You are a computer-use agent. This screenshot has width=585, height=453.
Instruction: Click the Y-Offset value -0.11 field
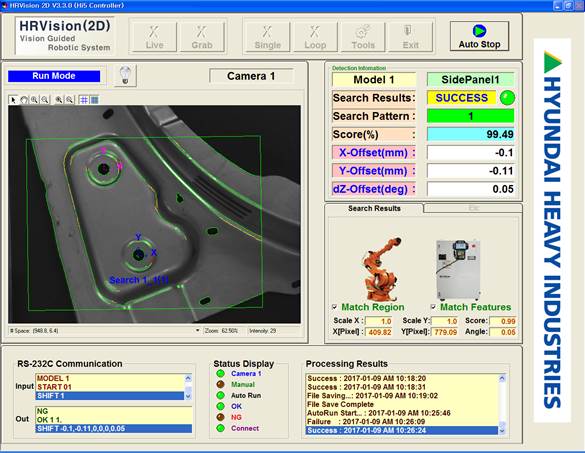click(471, 171)
